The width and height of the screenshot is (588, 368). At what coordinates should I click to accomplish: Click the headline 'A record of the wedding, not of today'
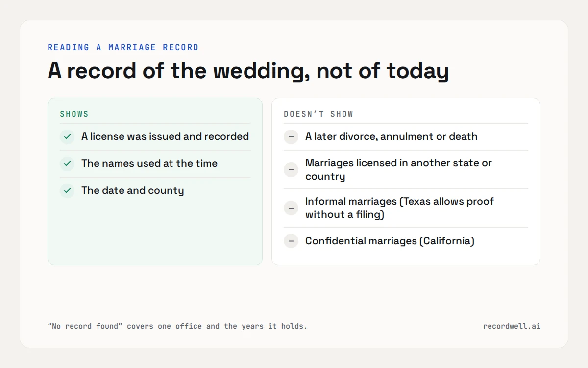pos(248,71)
